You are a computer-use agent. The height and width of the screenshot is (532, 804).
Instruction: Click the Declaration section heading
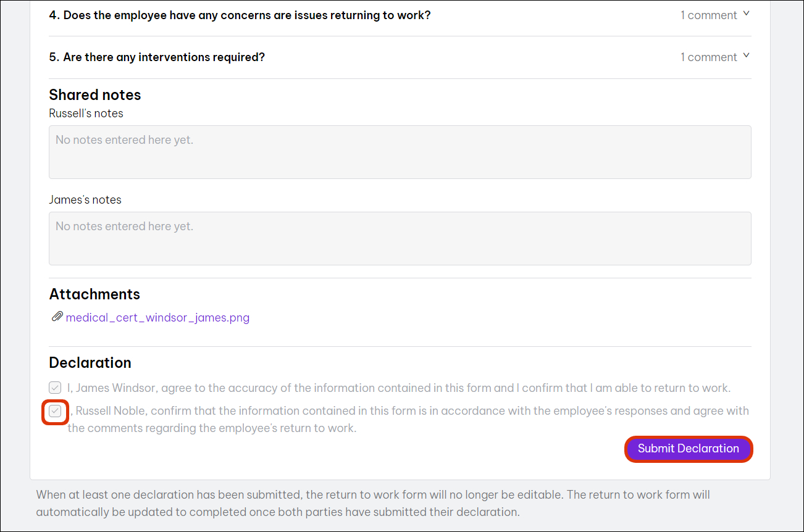tap(90, 363)
